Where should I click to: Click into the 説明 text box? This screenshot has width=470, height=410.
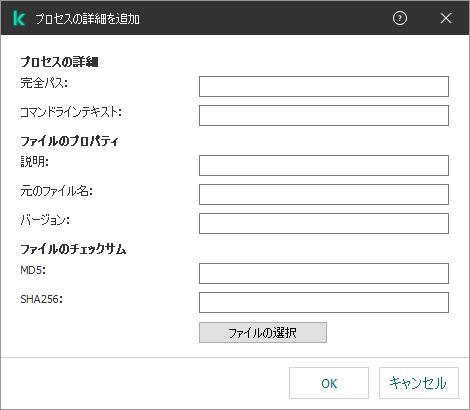click(324, 165)
